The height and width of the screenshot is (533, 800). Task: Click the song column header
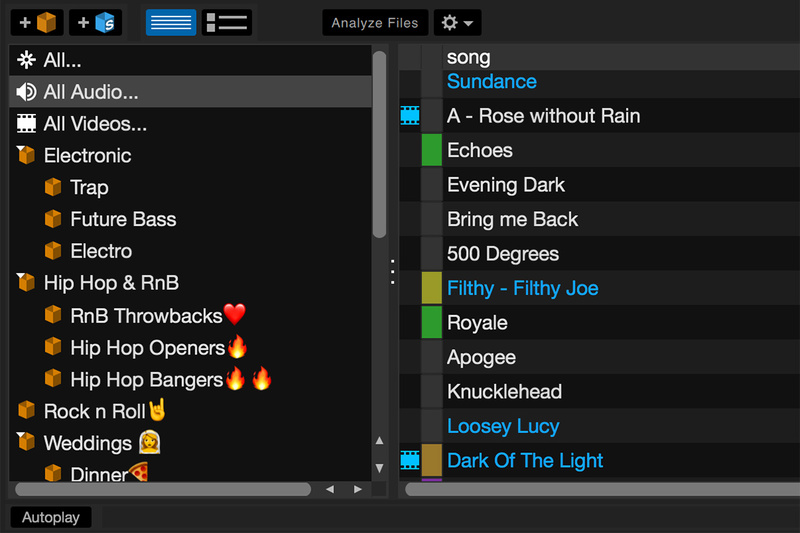pos(469,58)
